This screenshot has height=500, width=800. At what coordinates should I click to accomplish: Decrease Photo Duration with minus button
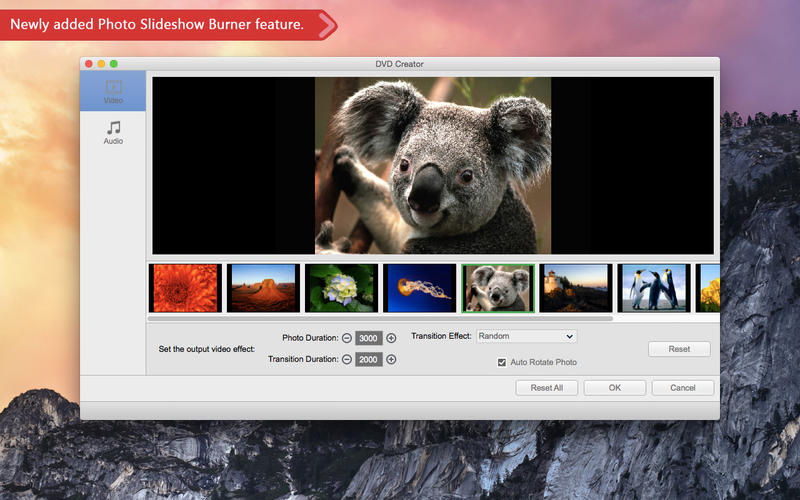coord(347,338)
